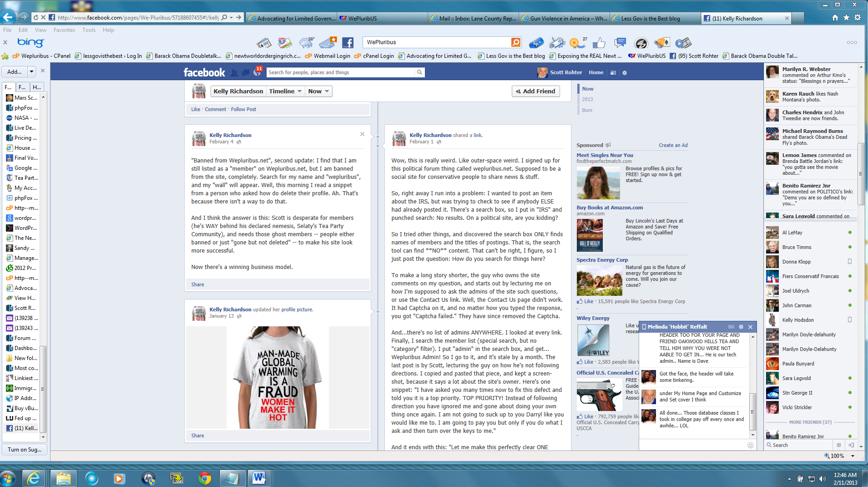Viewport: 868px width, 487px height.
Task: Click the Create an Ad link
Action: [673, 145]
